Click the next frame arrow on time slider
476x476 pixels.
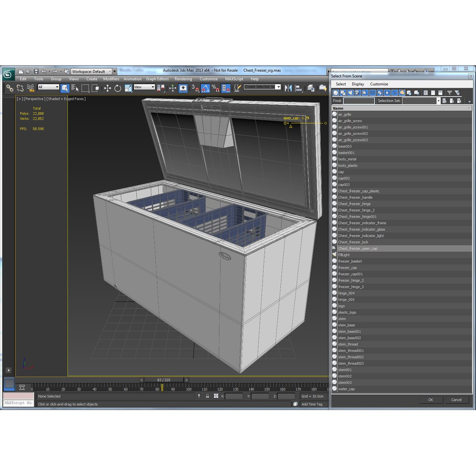[186, 380]
